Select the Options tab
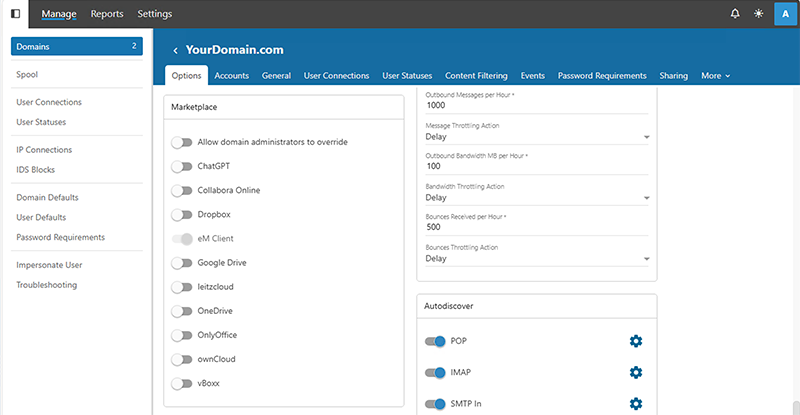800x415 pixels. click(186, 76)
